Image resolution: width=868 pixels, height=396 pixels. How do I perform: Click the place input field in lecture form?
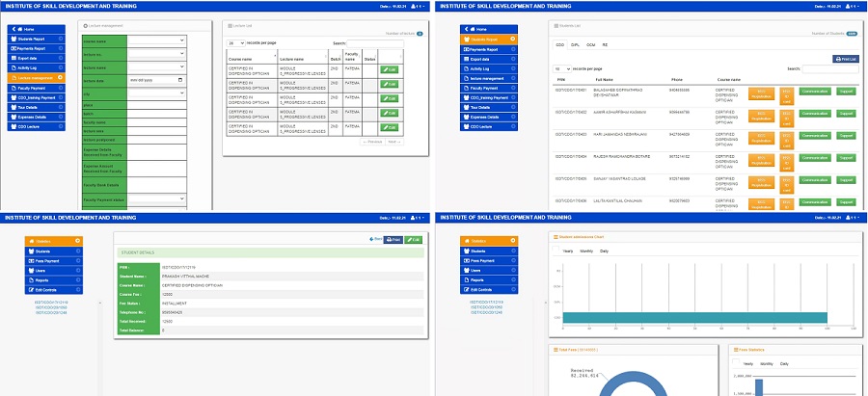pyautogui.click(x=156, y=106)
